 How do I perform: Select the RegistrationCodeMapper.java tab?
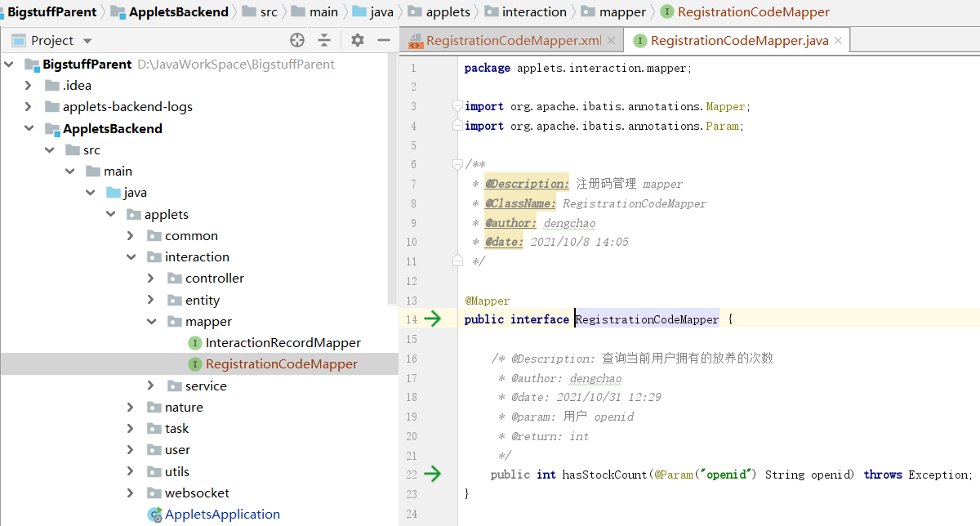click(739, 40)
